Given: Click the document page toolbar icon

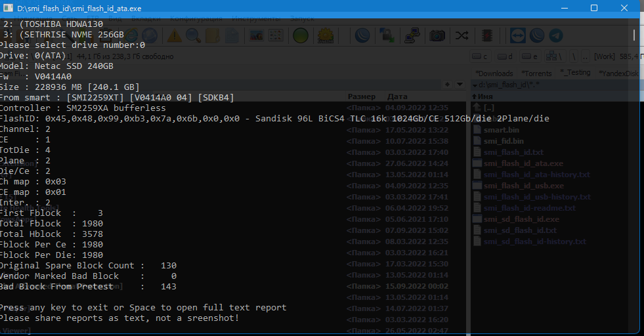Looking at the screenshot, I should tap(232, 35).
